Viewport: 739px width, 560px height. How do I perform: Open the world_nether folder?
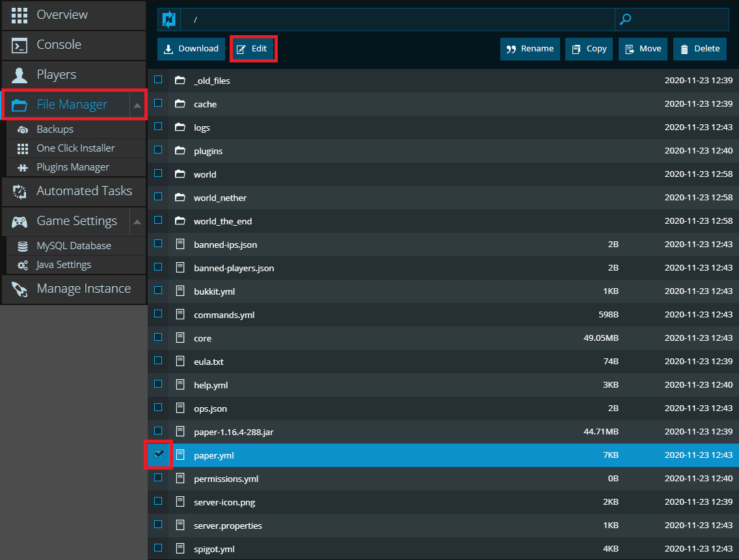click(221, 197)
